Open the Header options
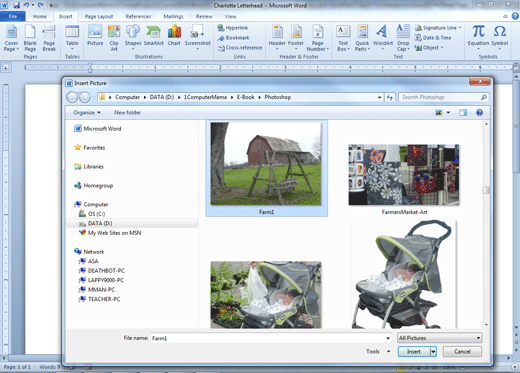Viewport: 520px width, 373px height. pos(277,37)
